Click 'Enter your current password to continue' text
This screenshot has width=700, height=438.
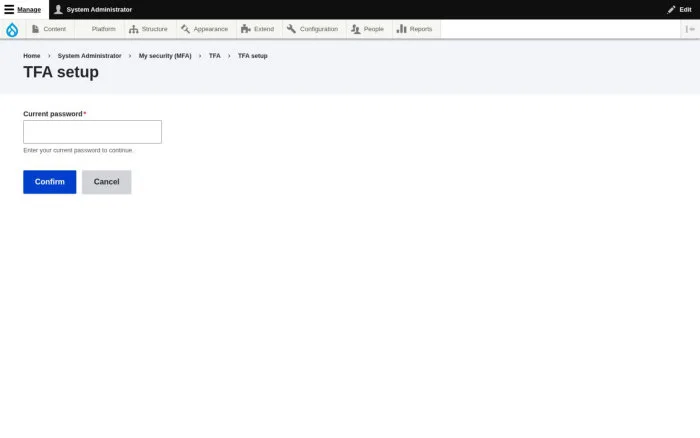click(78, 150)
